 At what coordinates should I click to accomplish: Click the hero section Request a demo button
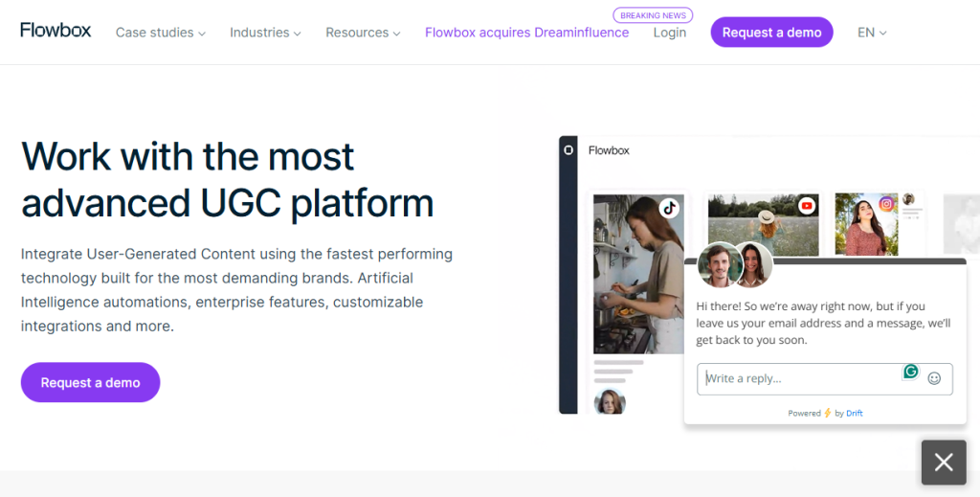pyautogui.click(x=90, y=382)
